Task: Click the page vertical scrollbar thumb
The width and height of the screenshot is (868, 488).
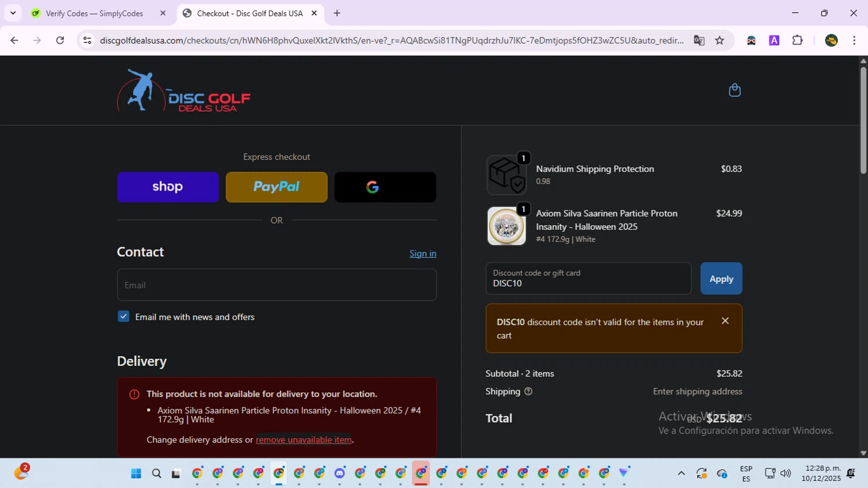Action: coord(863,120)
